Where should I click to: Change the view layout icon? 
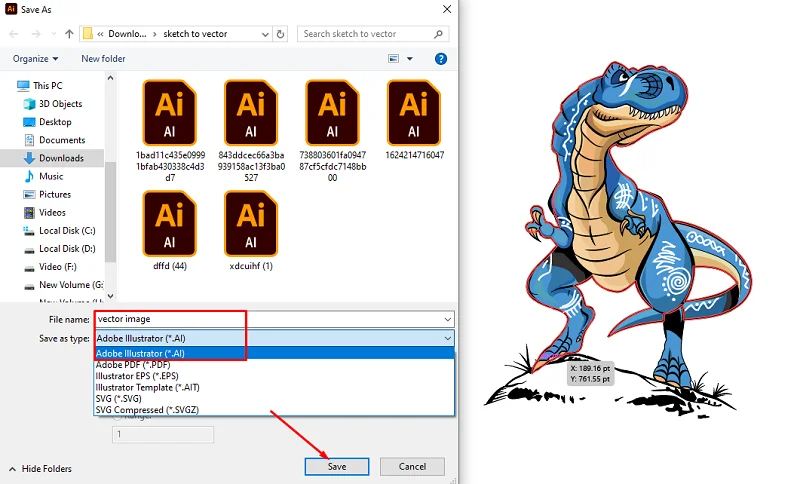(x=393, y=59)
